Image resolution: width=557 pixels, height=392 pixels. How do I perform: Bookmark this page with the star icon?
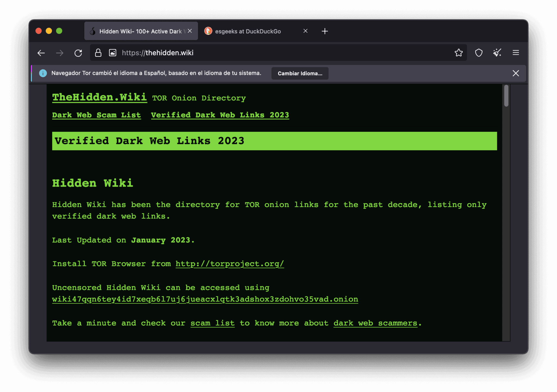(459, 53)
